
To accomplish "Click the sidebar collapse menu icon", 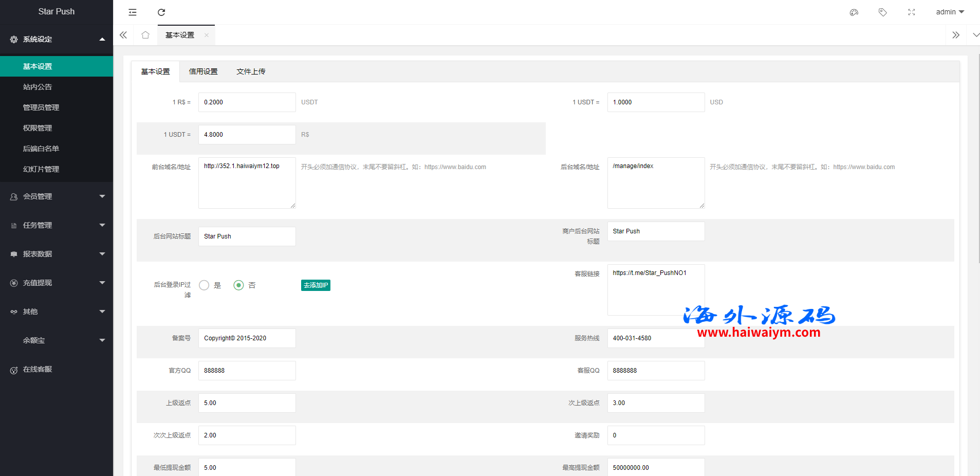I will click(x=133, y=12).
